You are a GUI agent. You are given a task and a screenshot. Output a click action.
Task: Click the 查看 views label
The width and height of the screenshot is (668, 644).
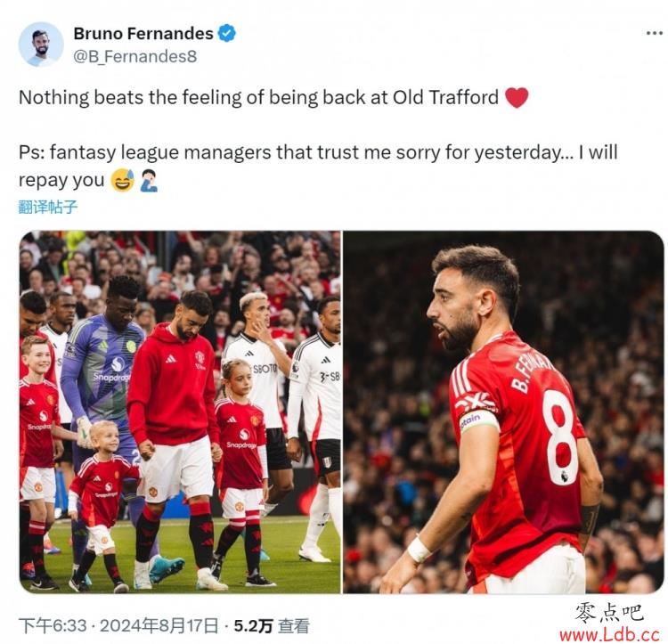[x=294, y=625]
